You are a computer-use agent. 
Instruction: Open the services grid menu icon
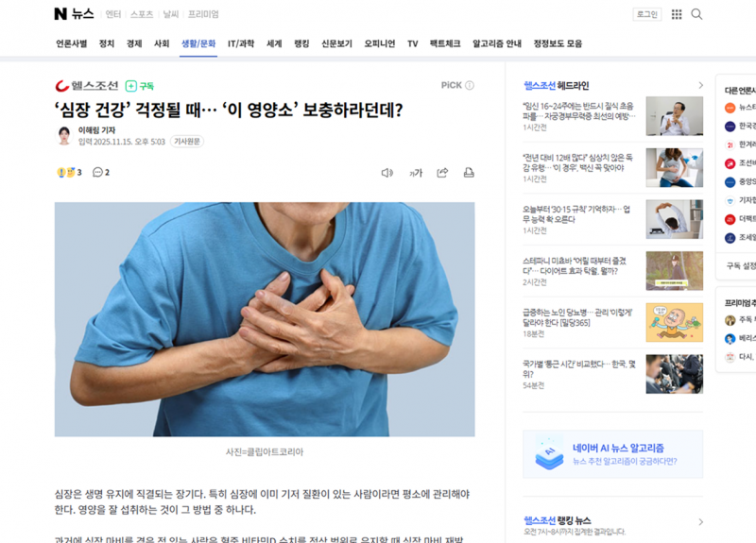point(677,14)
